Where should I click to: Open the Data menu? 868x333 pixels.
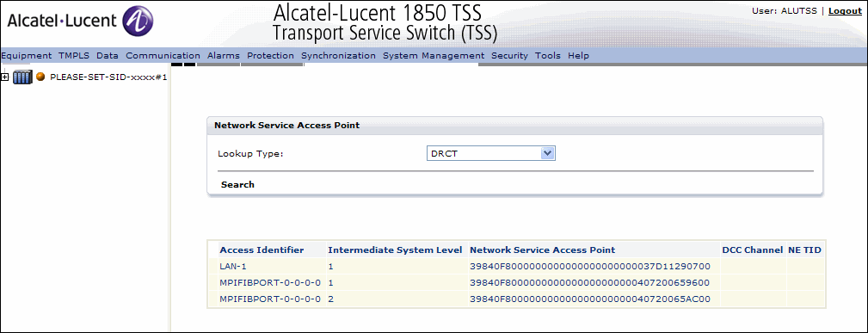pos(108,55)
